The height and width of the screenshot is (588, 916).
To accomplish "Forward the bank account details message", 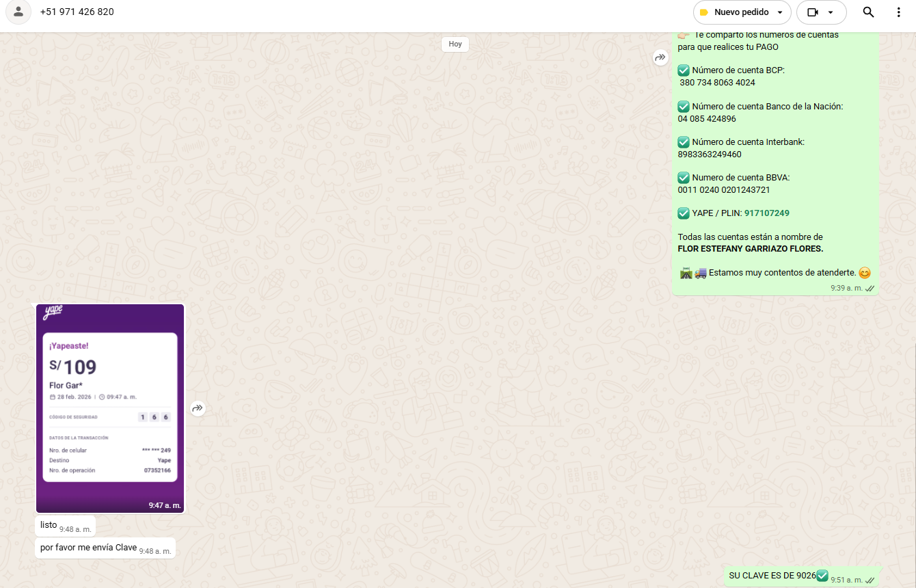I will 660,58.
